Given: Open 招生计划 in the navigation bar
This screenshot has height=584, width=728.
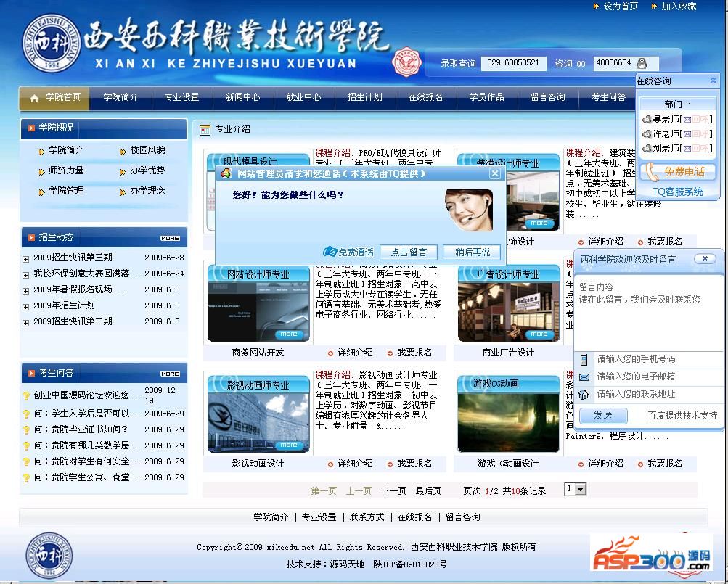Looking at the screenshot, I should [364, 97].
